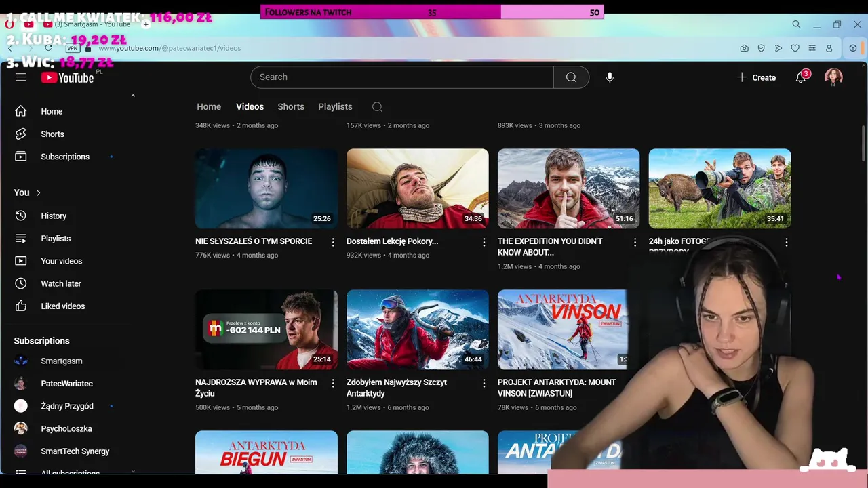This screenshot has height=488, width=868.
Task: Click Opera player arrow icon in toolbar
Action: pos(778,48)
